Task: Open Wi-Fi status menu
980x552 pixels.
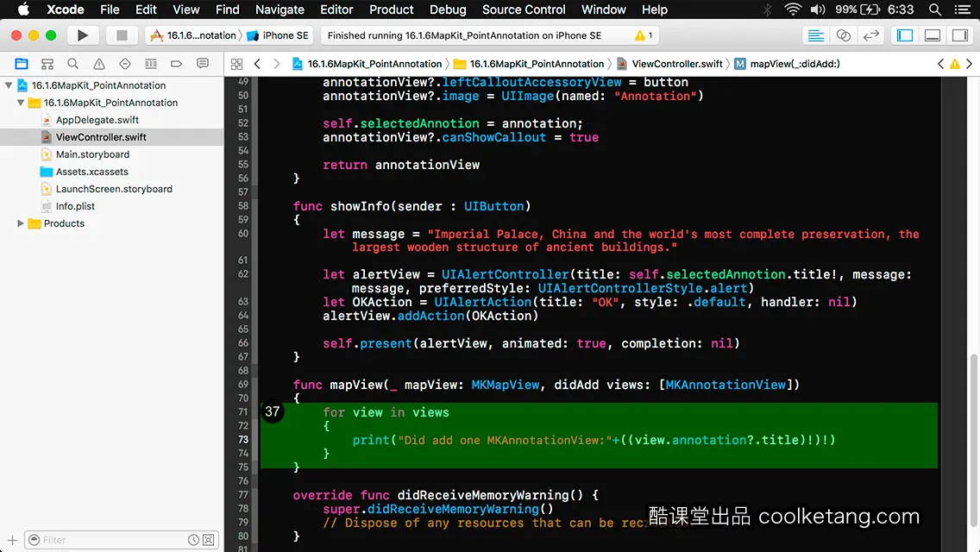Action: coord(793,9)
